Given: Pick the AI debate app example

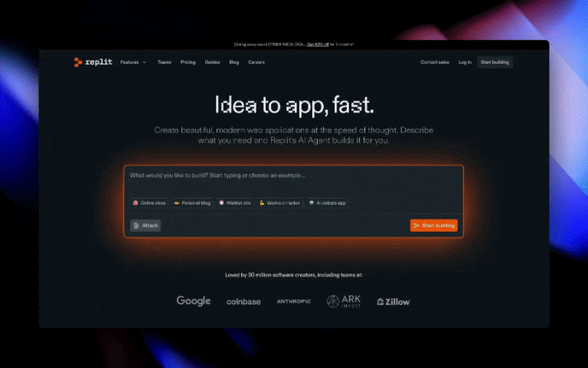Looking at the screenshot, I should pyautogui.click(x=328, y=202).
